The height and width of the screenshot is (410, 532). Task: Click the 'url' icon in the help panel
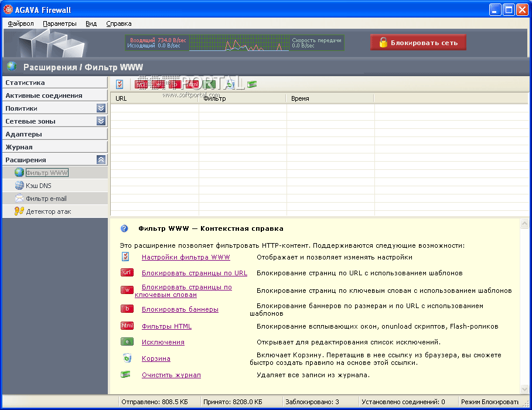pyautogui.click(x=127, y=272)
